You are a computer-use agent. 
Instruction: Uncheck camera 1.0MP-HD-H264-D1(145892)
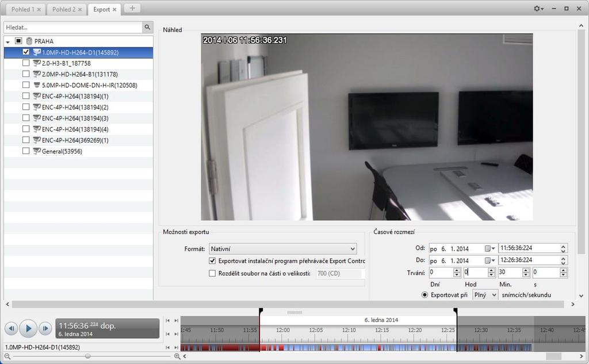point(26,52)
